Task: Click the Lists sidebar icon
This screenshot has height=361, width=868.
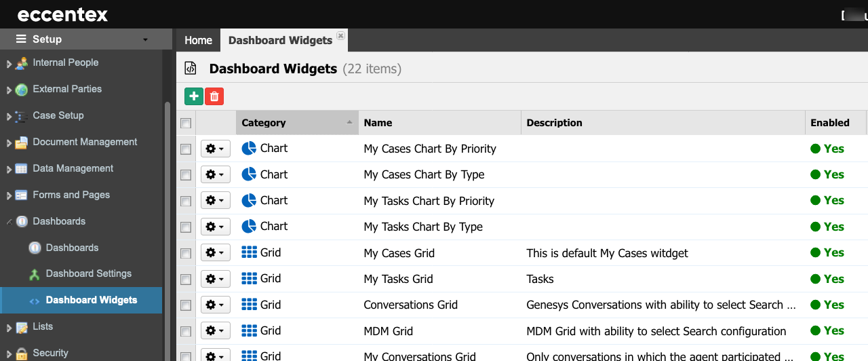Action: (x=22, y=327)
